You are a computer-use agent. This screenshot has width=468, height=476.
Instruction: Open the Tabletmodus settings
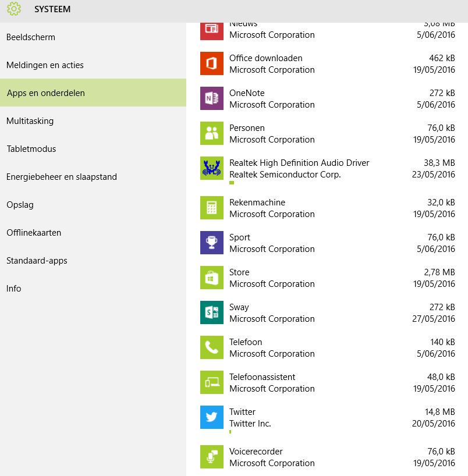click(x=93, y=149)
